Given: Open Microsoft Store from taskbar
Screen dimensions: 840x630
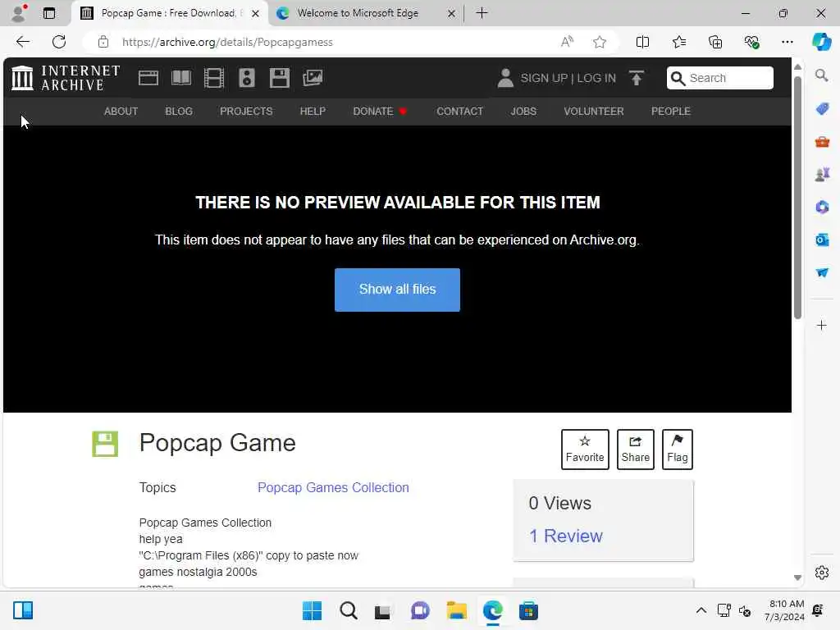Looking at the screenshot, I should click(x=528, y=610).
